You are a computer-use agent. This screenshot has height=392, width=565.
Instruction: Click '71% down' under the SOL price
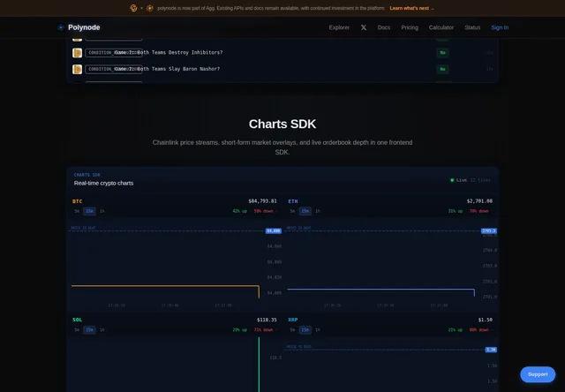coord(263,329)
